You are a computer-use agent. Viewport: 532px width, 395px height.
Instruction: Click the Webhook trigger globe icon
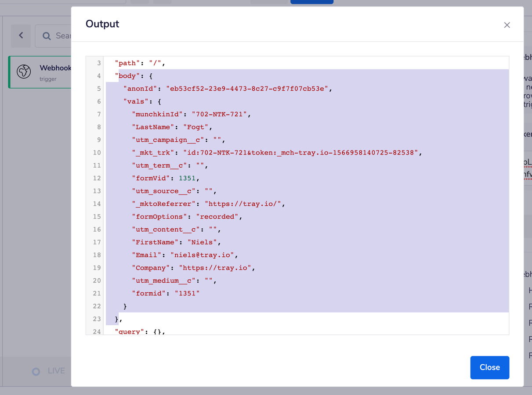click(x=24, y=72)
